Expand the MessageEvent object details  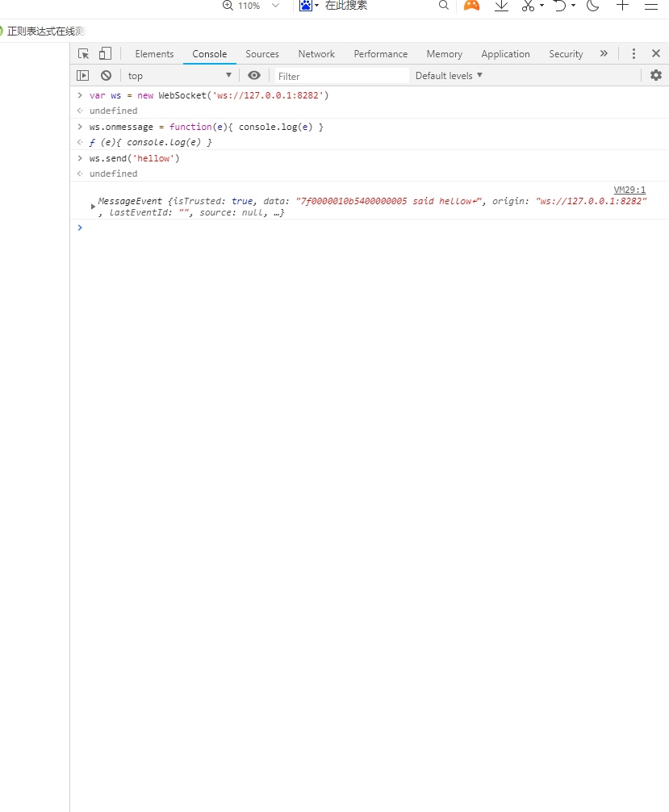pos(92,205)
